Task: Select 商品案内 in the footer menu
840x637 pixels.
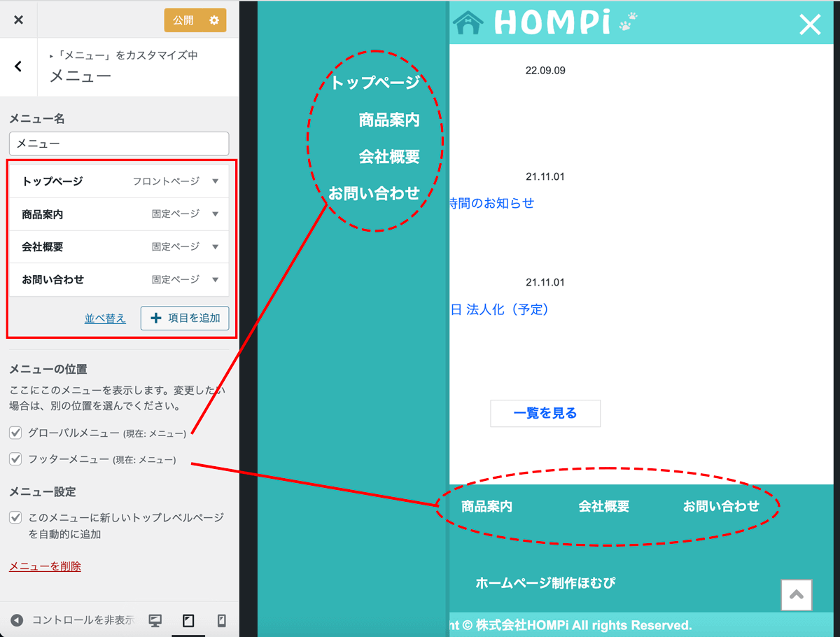Action: click(486, 506)
